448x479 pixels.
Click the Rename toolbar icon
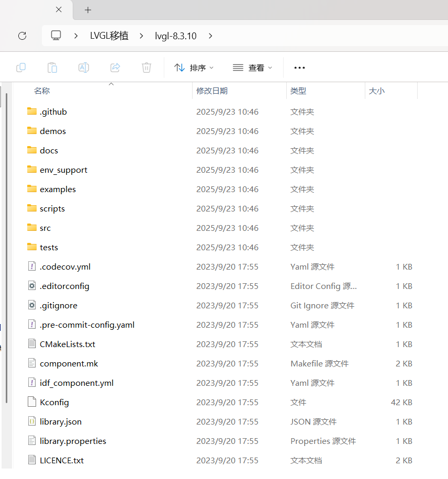coord(84,68)
